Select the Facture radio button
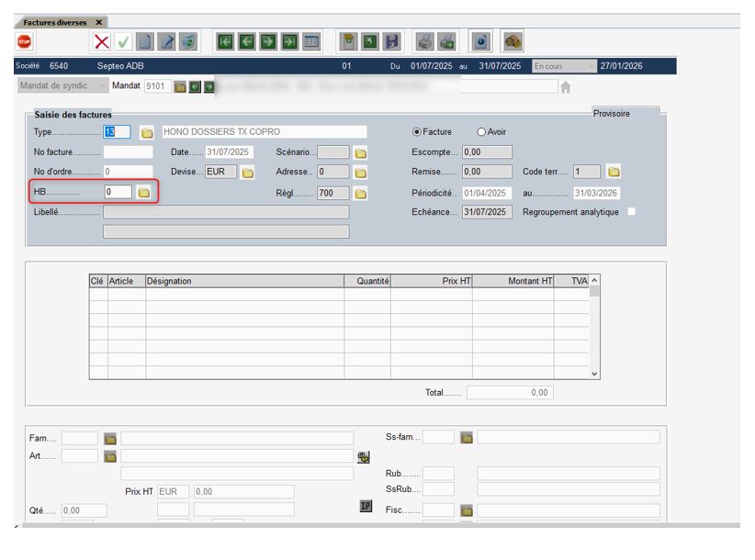Screen dimensions: 755x560 418,132
